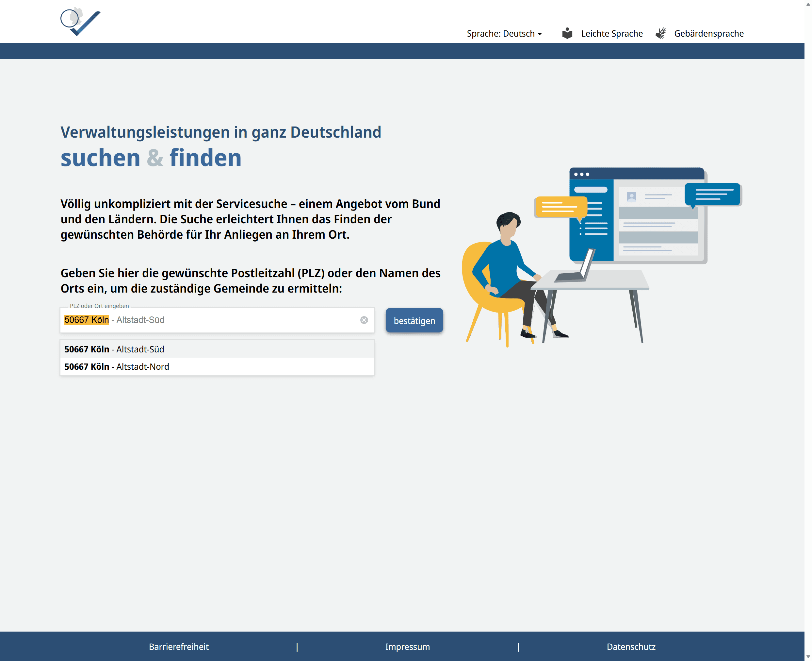
Task: Click the heading Verwaltungsleistungen in ganz Deutschland
Action: (x=221, y=132)
